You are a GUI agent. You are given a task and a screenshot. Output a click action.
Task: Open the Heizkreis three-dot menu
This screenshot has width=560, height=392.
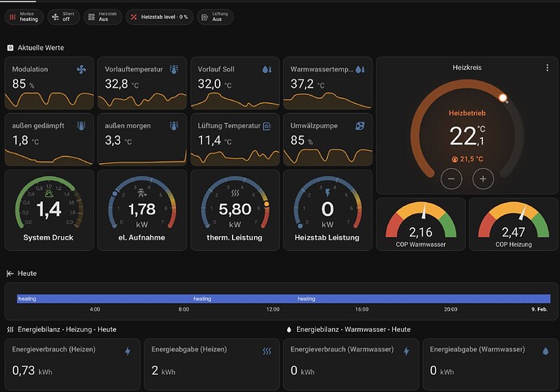tap(547, 67)
